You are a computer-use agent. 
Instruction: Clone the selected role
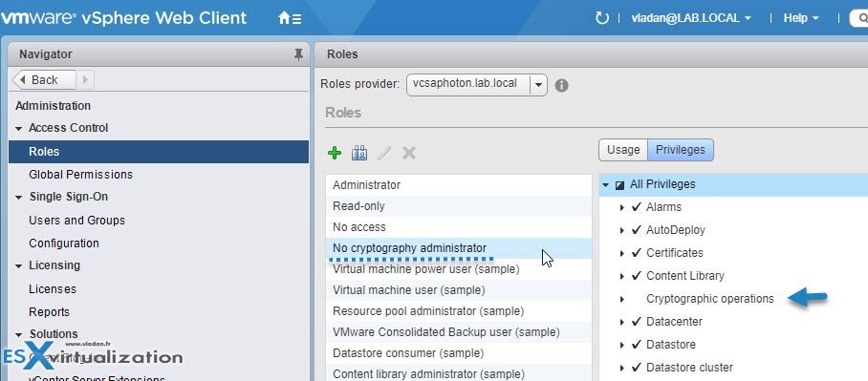coord(359,153)
